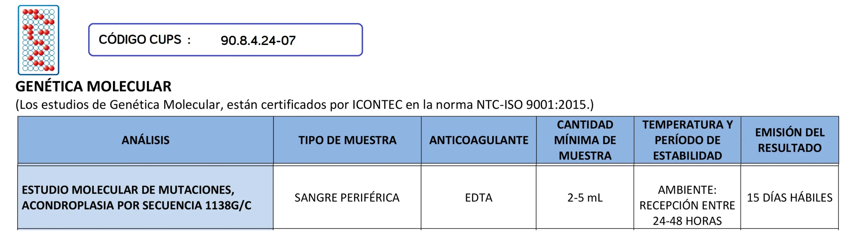Viewport: 868px width, 241px height.
Task: Select the CANTIDAD MÍNIMA DE MUESTRA header
Action: pos(585,140)
